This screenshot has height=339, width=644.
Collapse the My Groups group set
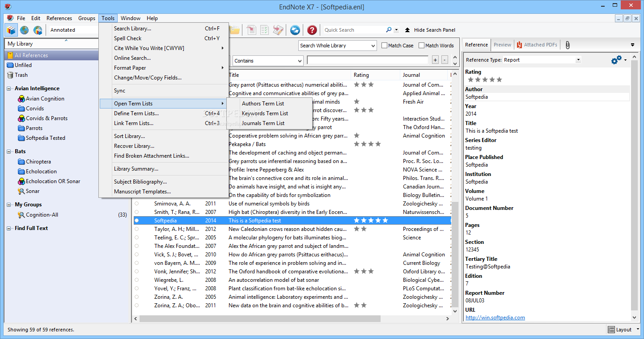(10, 205)
